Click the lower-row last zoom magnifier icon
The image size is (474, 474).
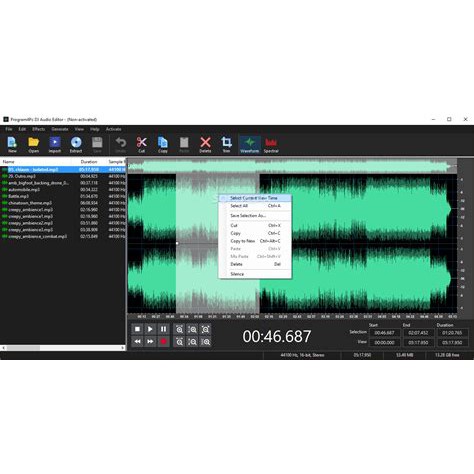206,342
